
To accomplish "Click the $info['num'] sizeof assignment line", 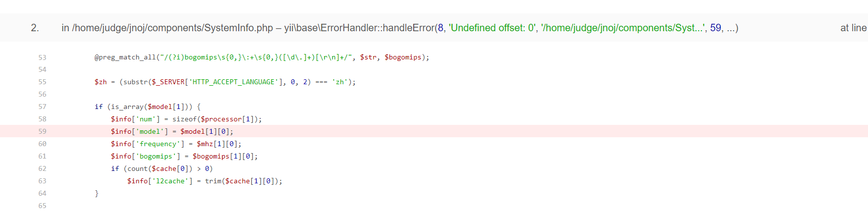I will coord(186,119).
